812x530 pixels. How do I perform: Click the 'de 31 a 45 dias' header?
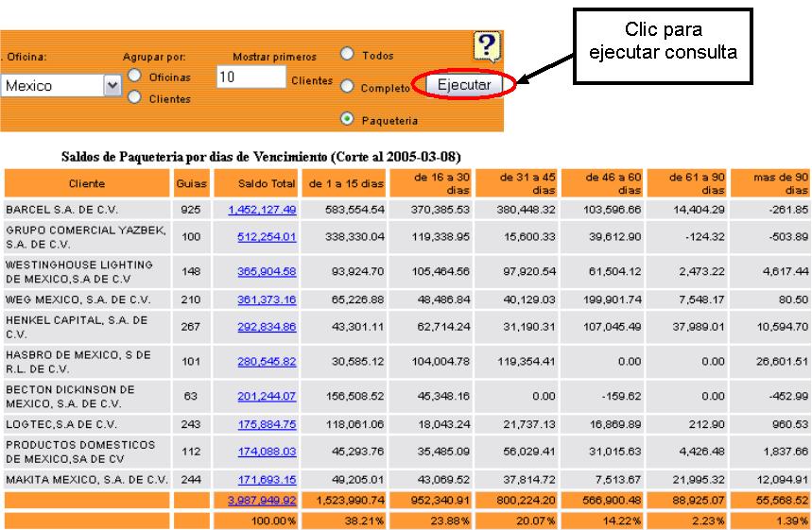click(x=517, y=183)
